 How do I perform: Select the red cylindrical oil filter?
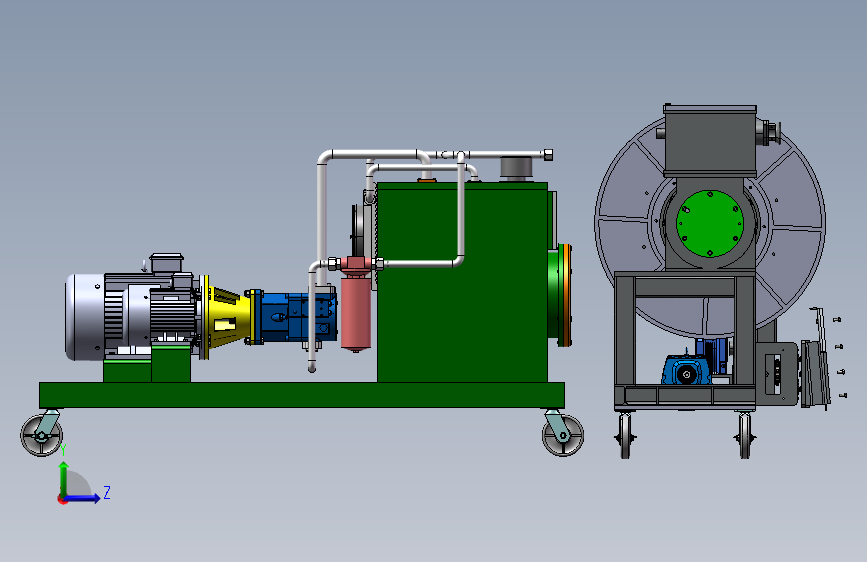coord(356,313)
